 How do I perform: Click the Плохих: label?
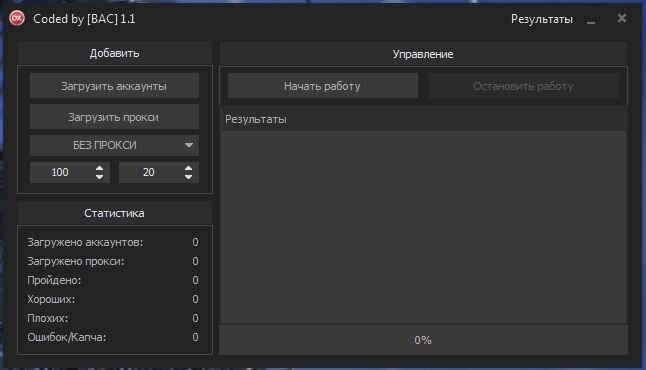(x=48, y=318)
